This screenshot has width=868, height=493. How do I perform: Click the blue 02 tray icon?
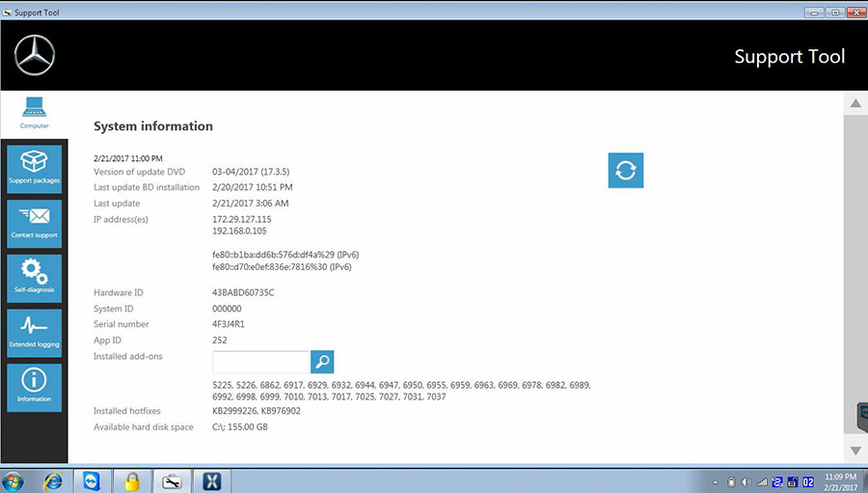tap(808, 482)
